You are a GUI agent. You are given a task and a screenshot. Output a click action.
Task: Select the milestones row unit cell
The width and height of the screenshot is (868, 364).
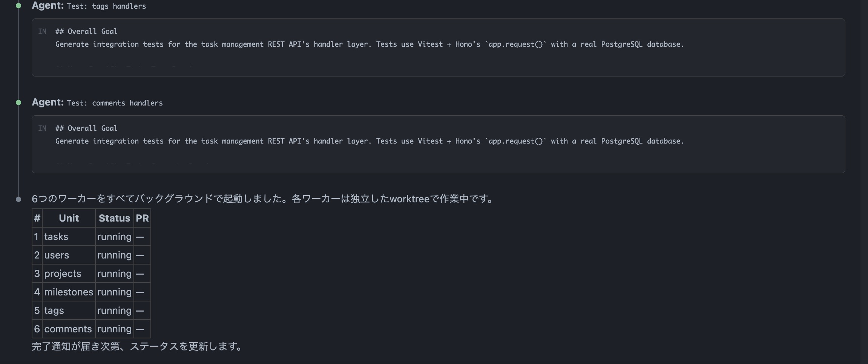coord(69,292)
